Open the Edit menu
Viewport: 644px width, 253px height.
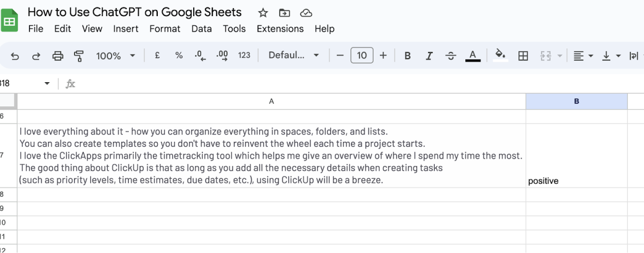coord(62,28)
